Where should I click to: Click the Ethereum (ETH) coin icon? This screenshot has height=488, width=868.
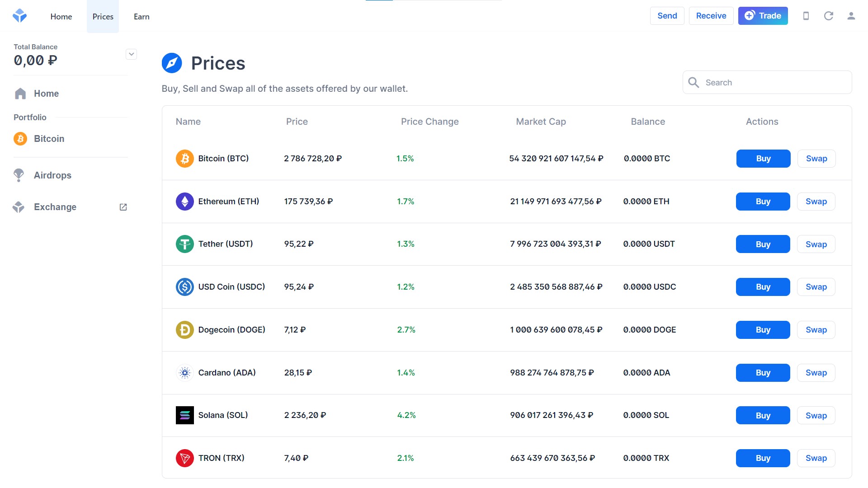pyautogui.click(x=184, y=202)
